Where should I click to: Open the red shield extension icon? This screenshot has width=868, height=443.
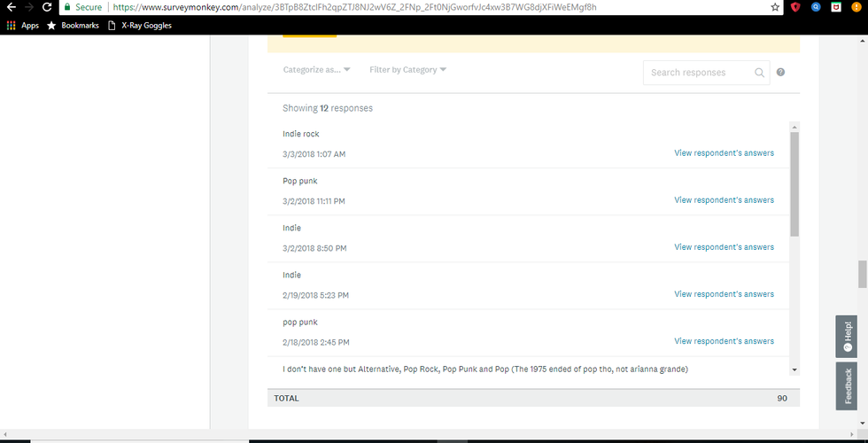coord(795,7)
